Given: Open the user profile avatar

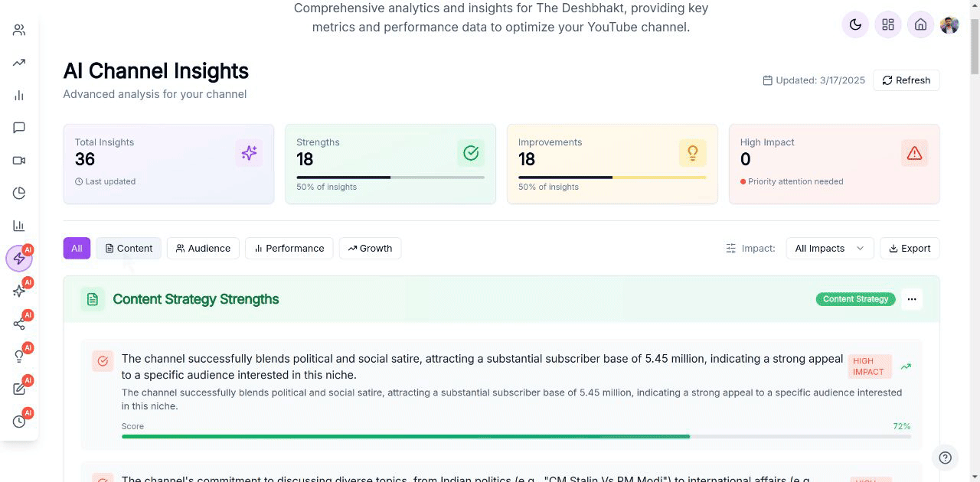Looking at the screenshot, I should click(x=949, y=24).
